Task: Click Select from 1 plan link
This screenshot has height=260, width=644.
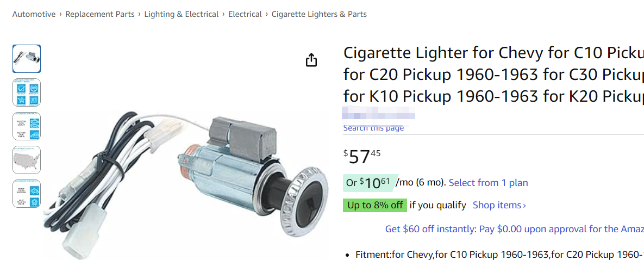Action: point(488,183)
